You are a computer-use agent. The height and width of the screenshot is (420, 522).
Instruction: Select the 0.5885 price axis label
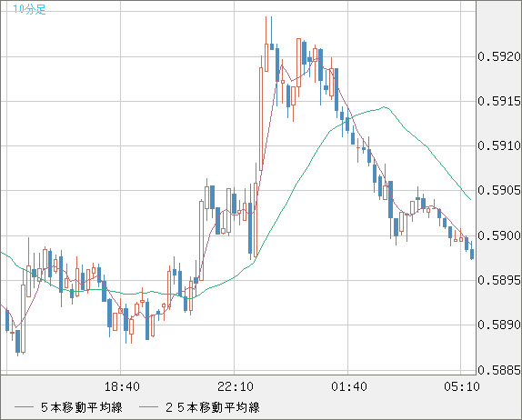click(x=499, y=370)
